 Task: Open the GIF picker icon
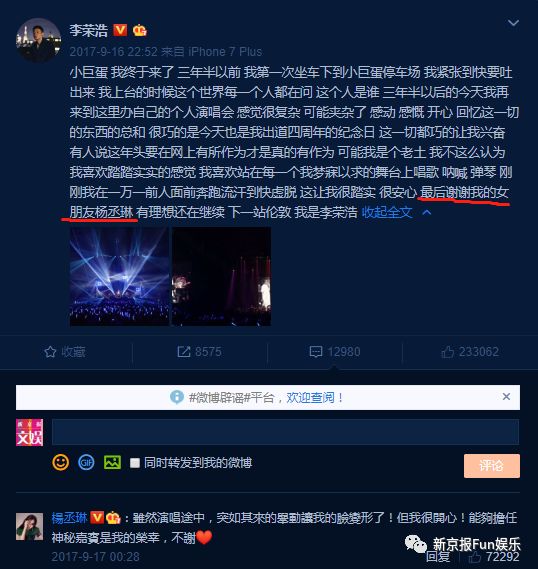click(x=86, y=463)
